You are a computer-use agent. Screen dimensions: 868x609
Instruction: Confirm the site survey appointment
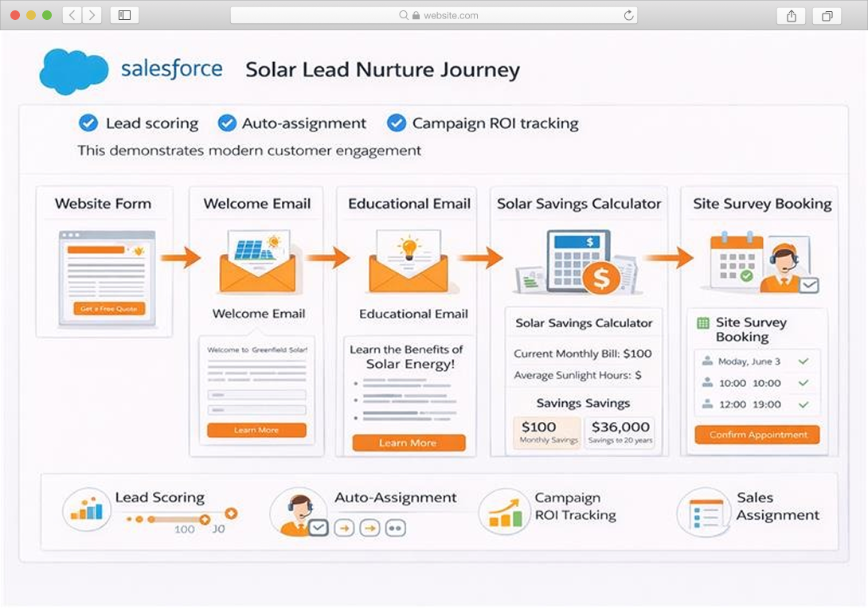(x=757, y=435)
